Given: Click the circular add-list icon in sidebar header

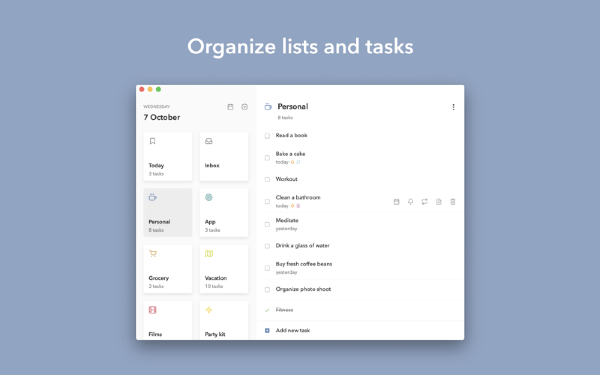Looking at the screenshot, I should point(245,107).
